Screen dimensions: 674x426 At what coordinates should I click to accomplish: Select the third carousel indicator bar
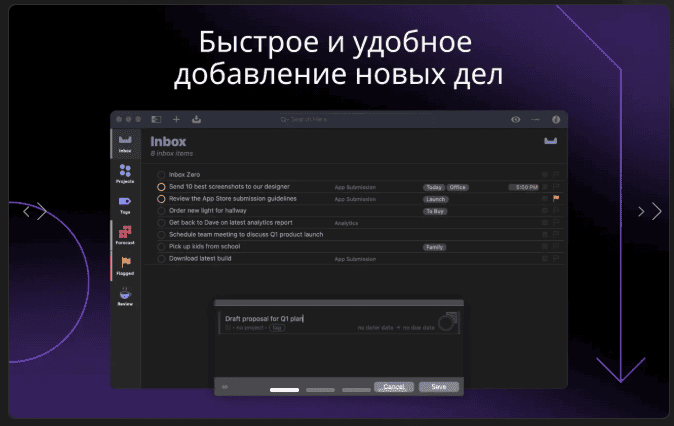click(356, 390)
